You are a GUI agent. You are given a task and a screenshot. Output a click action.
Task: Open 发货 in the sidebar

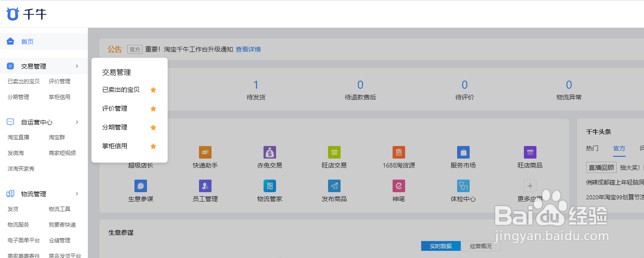click(13, 209)
